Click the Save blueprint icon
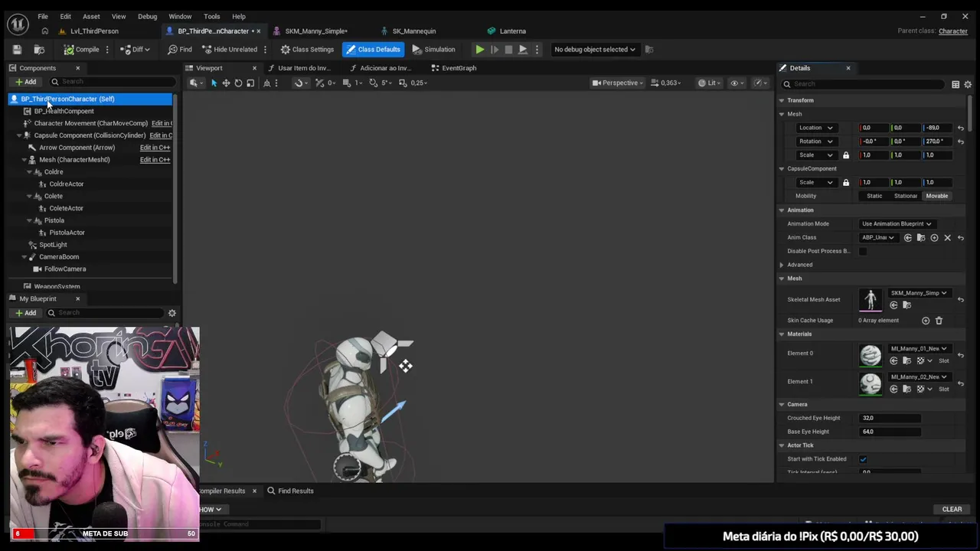 click(x=17, y=50)
